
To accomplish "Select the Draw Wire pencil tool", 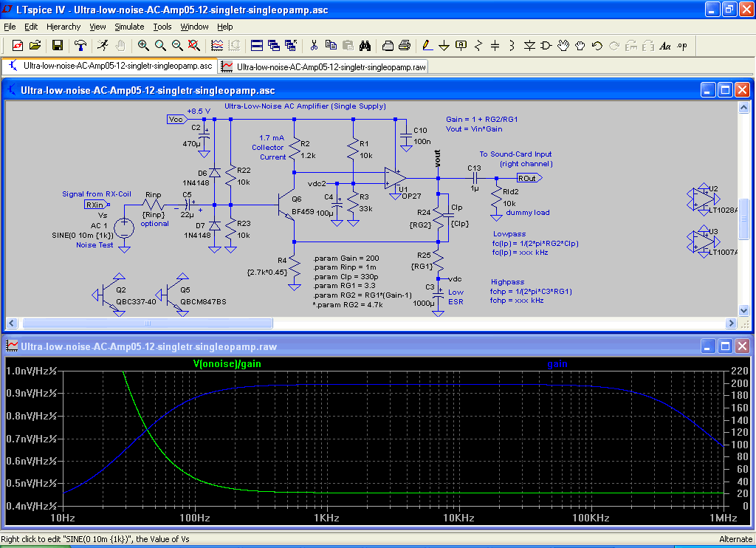I will click(427, 45).
